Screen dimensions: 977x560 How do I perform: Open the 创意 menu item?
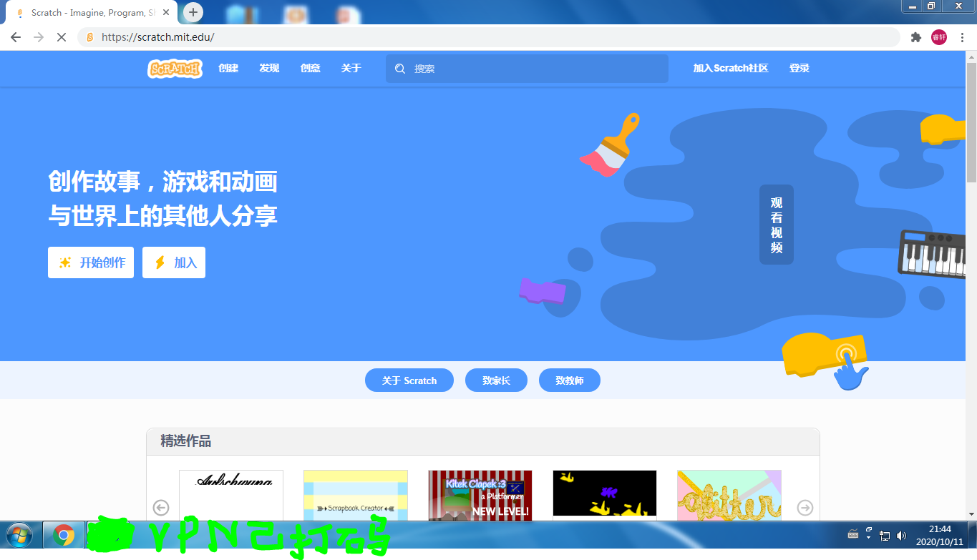point(310,69)
